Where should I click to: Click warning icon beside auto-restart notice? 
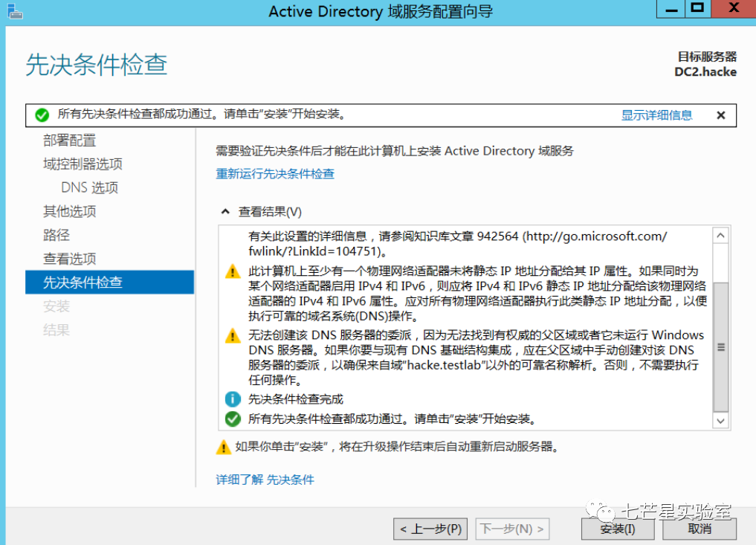point(223,447)
